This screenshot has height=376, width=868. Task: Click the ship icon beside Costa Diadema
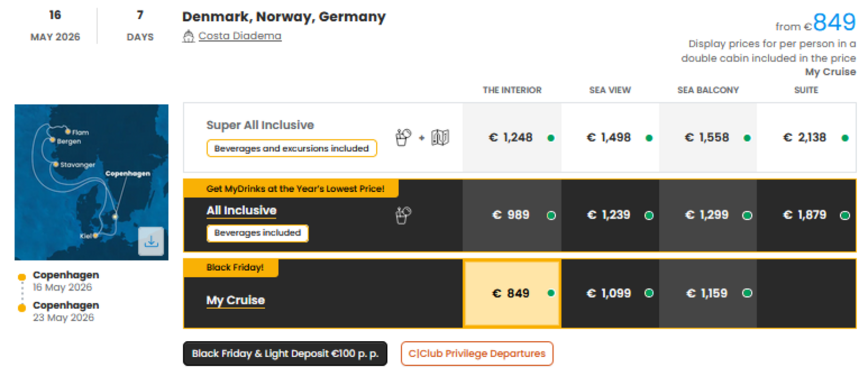(x=189, y=35)
